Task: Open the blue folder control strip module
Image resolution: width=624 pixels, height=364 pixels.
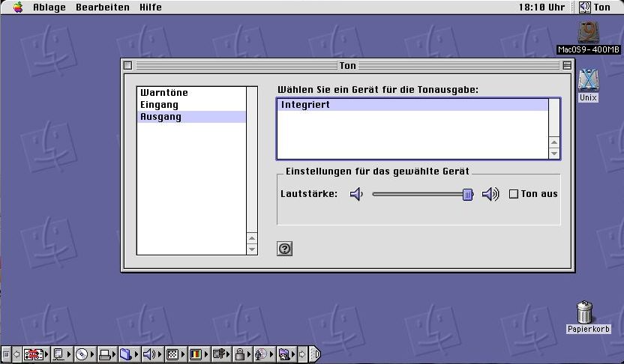Action: point(129,354)
